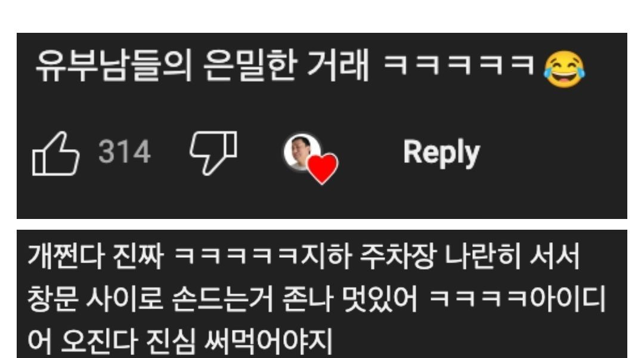Click 아이디 at end of second line
This screenshot has height=358, width=644.
coord(568,299)
